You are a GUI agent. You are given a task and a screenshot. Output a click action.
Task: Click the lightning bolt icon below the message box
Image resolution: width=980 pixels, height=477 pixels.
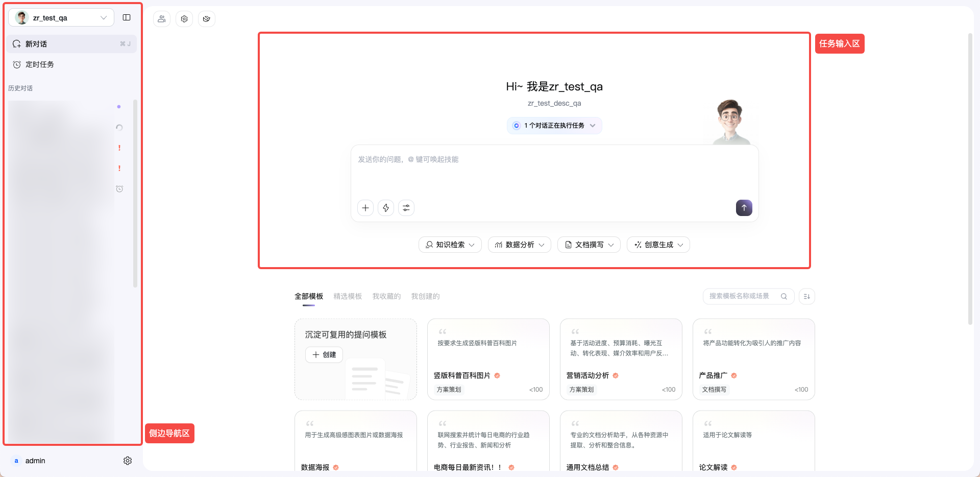[386, 208]
